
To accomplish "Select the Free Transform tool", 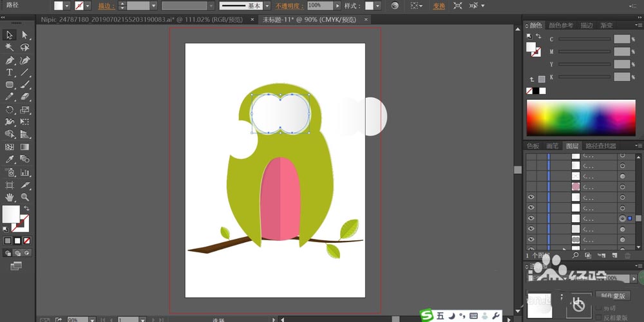I will click(24, 122).
